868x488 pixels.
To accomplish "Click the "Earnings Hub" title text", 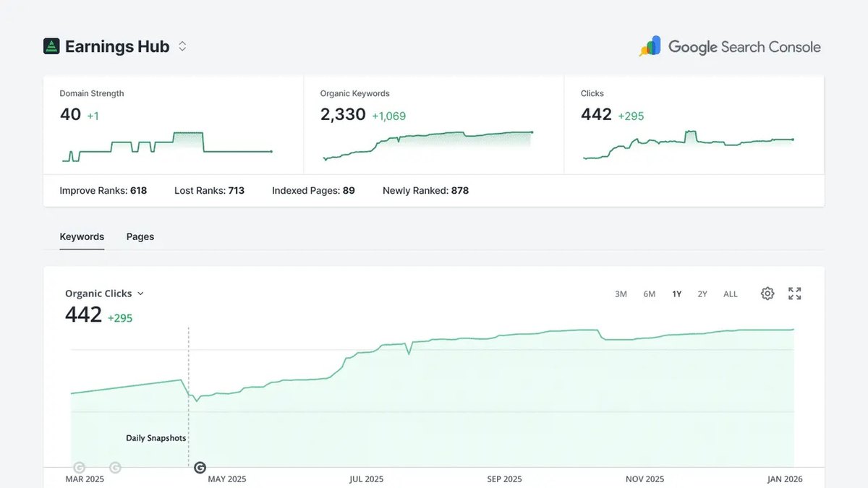I will [x=117, y=46].
